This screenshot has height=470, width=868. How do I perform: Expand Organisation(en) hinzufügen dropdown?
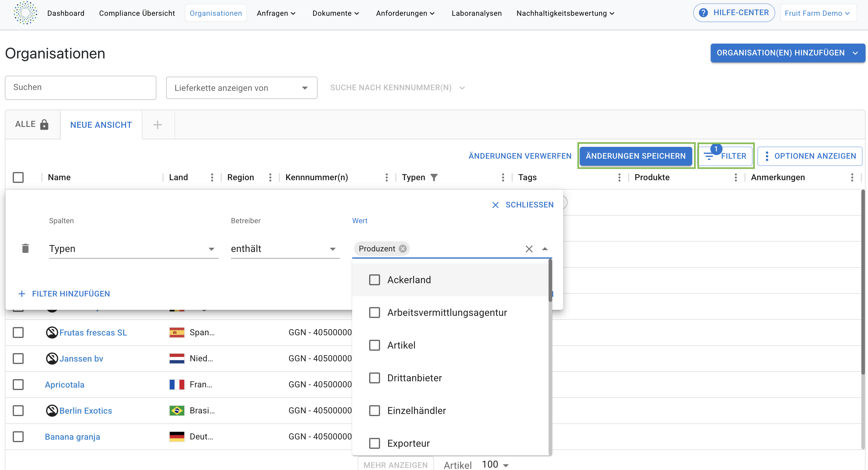click(855, 53)
